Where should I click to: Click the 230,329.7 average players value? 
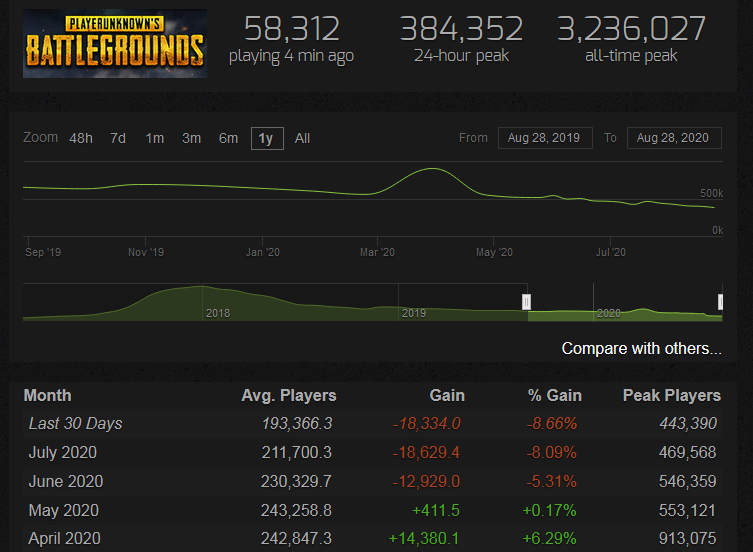click(296, 481)
